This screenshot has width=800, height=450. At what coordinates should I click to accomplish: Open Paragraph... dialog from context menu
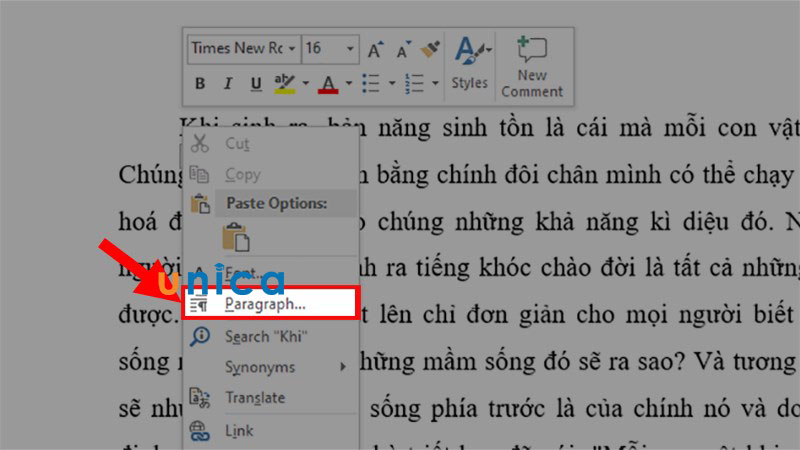coord(270,305)
